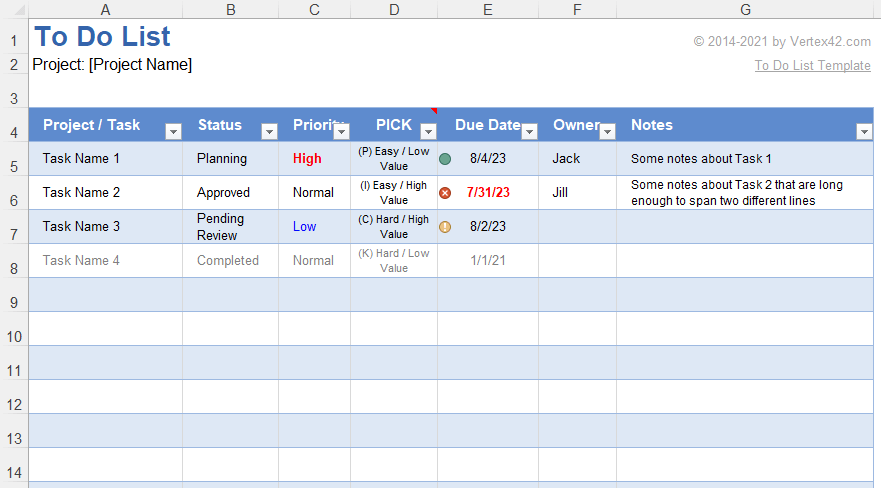
Task: Select the High priority cell
Action: coord(314,158)
